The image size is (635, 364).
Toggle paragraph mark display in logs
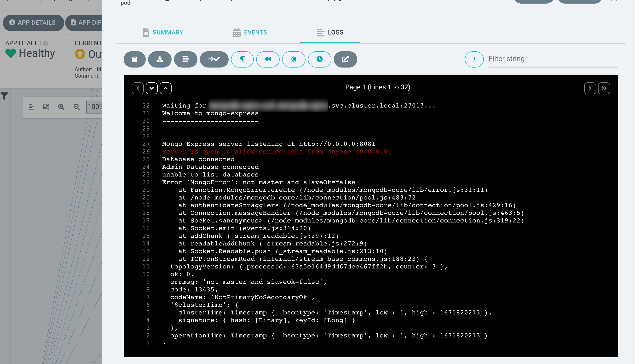[x=242, y=59]
